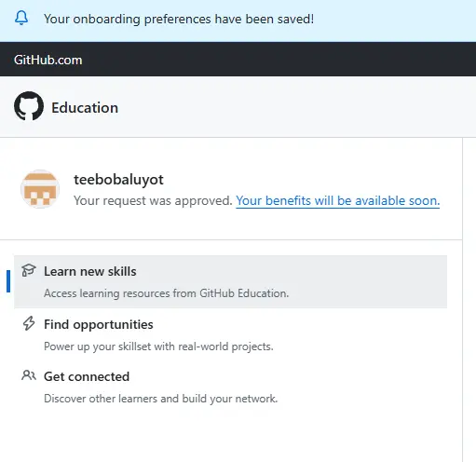Click the Education header title
The width and height of the screenshot is (476, 462).
pyautogui.click(x=85, y=108)
